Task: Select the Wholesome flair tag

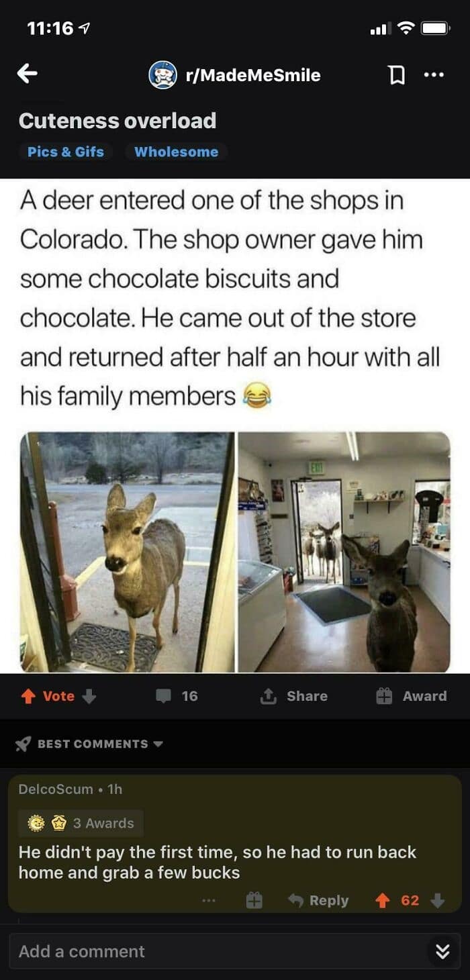Action: [176, 152]
